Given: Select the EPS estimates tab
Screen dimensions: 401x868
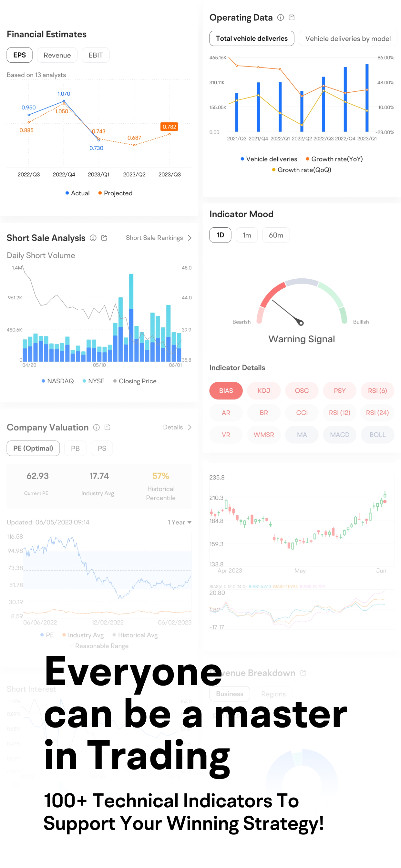Looking at the screenshot, I should pos(20,55).
